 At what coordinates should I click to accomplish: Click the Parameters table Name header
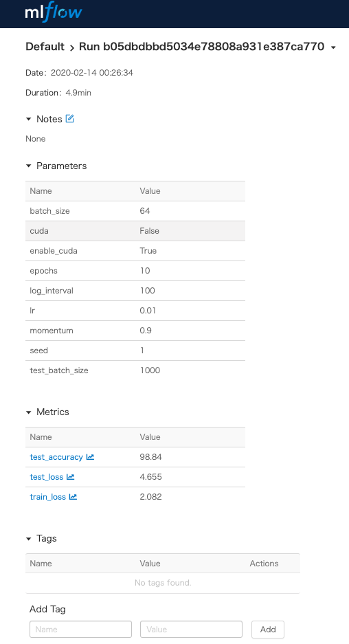[41, 191]
